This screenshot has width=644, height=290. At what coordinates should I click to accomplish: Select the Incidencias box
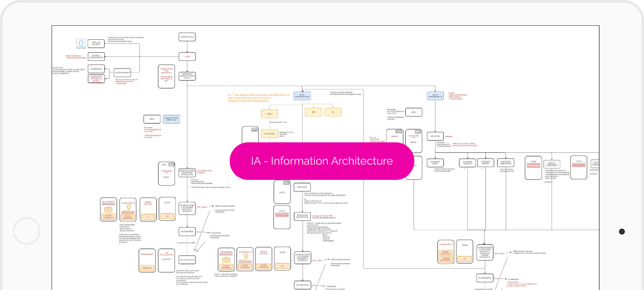[96, 68]
